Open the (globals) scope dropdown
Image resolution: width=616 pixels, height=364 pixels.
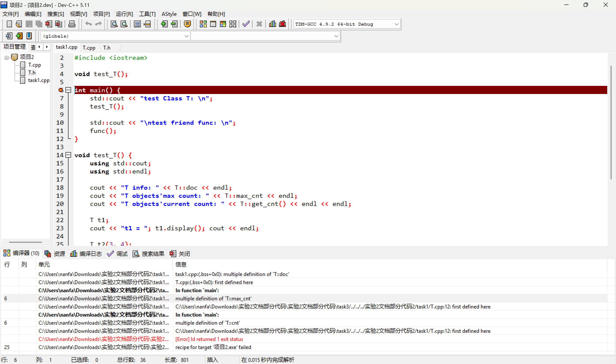[186, 36]
